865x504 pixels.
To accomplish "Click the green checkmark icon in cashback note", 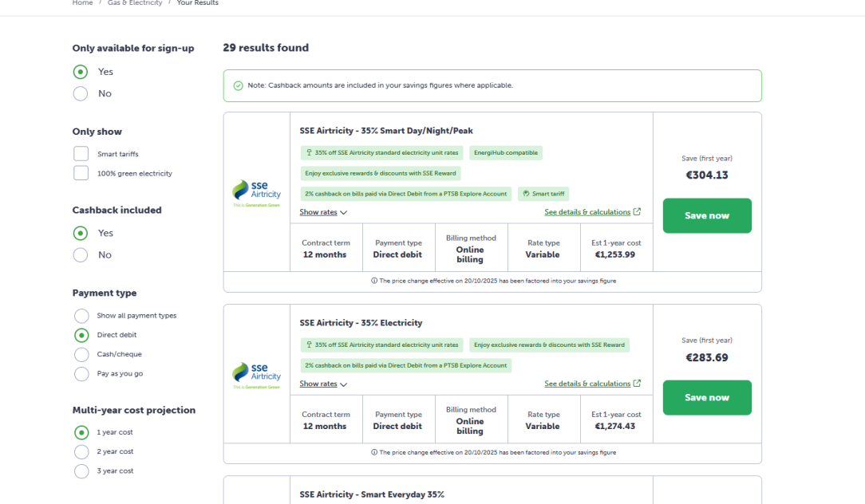I will (x=239, y=85).
